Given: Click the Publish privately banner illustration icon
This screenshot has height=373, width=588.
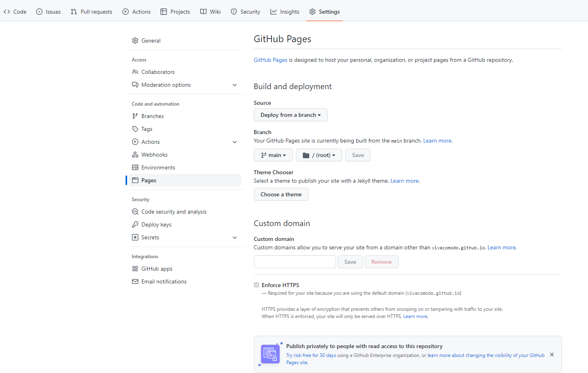Looking at the screenshot, I should pos(270,354).
